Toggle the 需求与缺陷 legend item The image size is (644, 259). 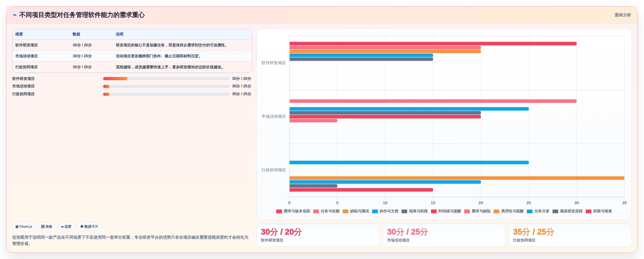click(477, 211)
